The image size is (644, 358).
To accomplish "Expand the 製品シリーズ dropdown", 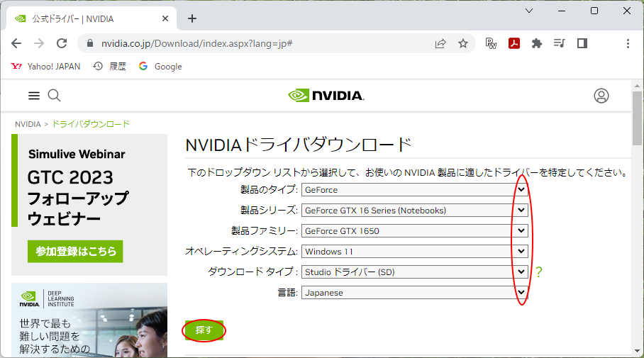I will (414, 211).
